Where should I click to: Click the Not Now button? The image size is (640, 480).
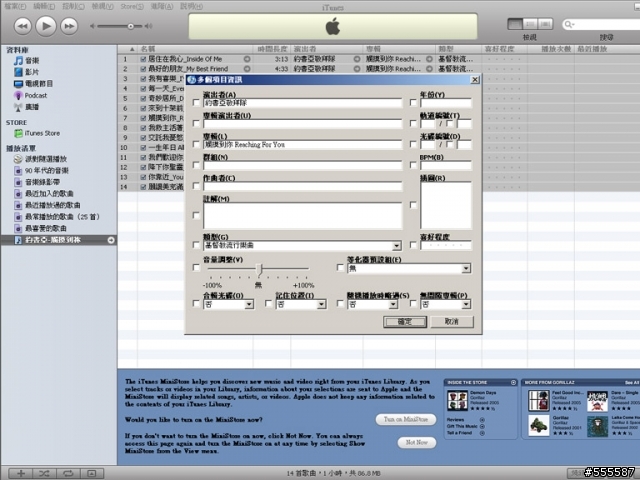pos(416,442)
